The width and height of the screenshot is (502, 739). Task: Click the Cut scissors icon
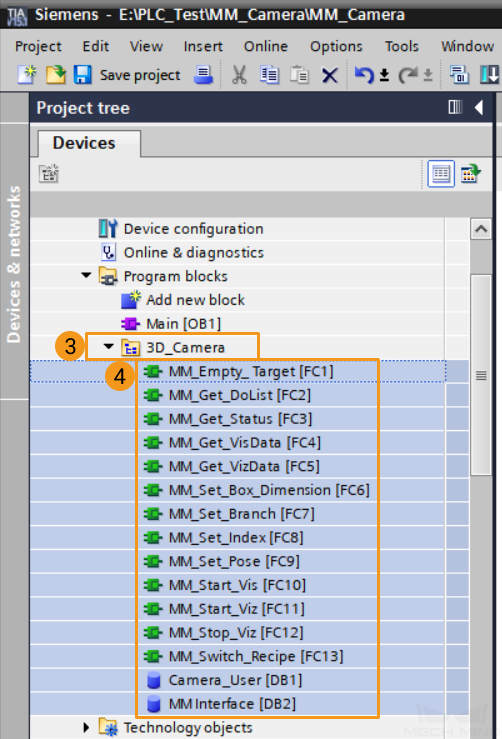[x=239, y=74]
